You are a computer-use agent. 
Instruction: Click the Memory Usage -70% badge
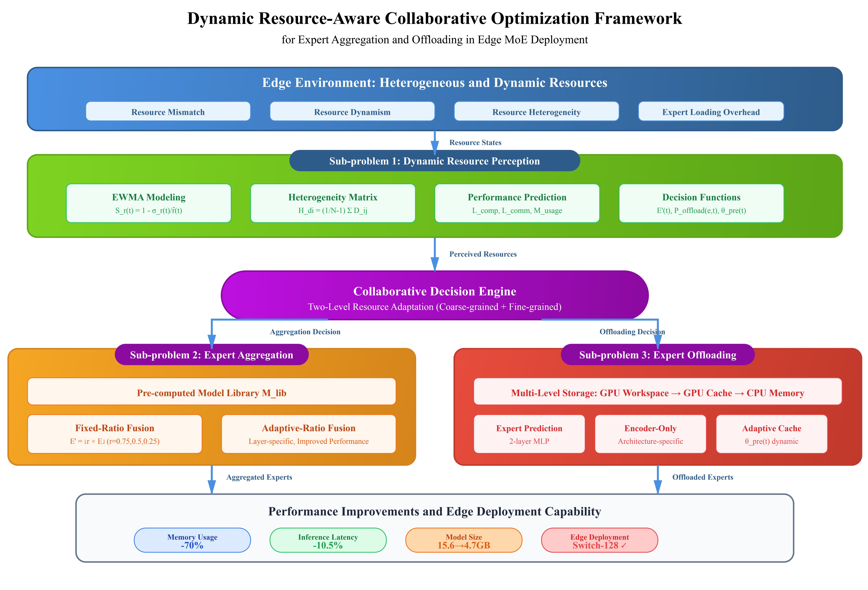(192, 540)
